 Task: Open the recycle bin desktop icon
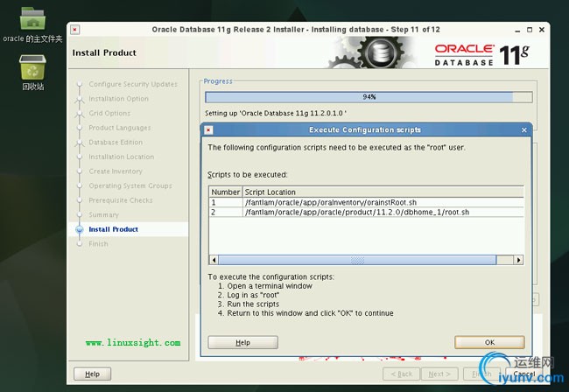(x=32, y=72)
